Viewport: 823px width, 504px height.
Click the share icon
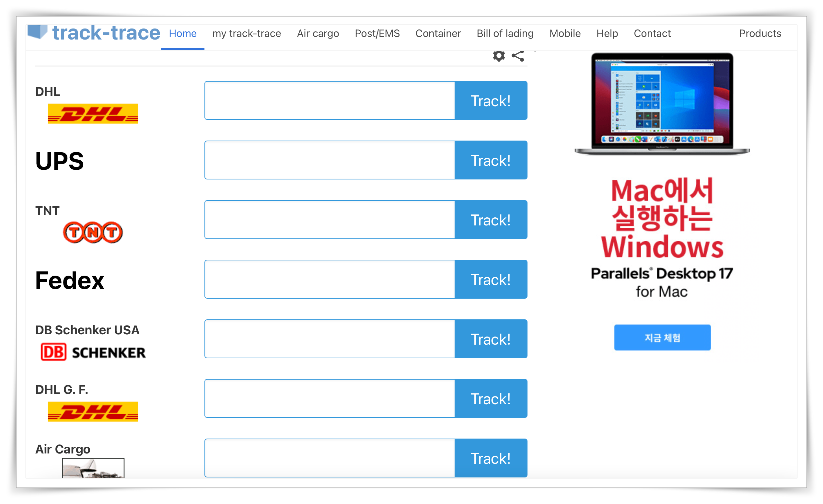point(518,56)
